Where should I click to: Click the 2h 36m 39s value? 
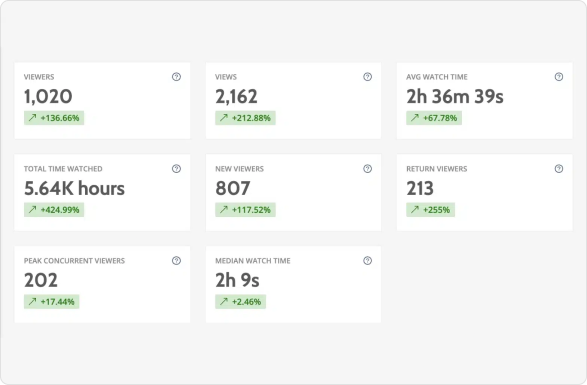[x=455, y=97]
